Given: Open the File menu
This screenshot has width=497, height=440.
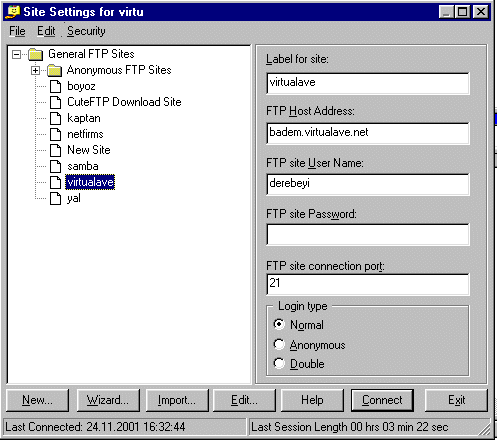Looking at the screenshot, I should (x=17, y=31).
